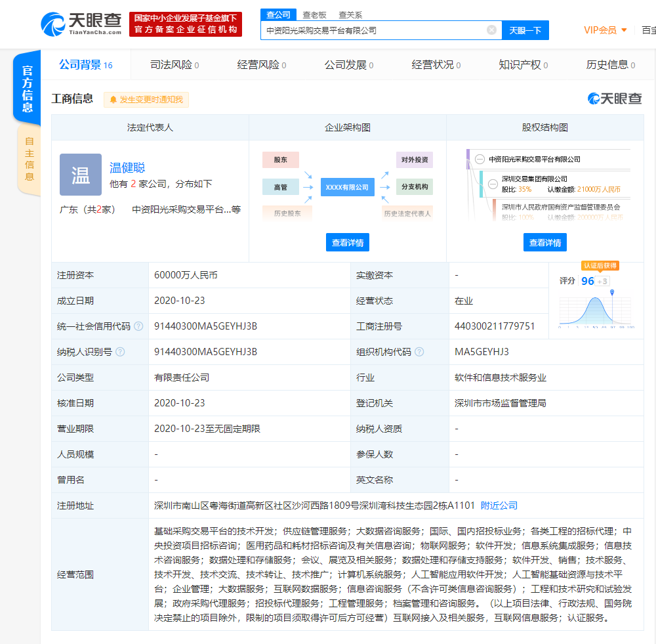
Task: Select the credit code 91440300MA5GEYHJ3B in 统一社会信用代码 row
Action: [x=205, y=326]
